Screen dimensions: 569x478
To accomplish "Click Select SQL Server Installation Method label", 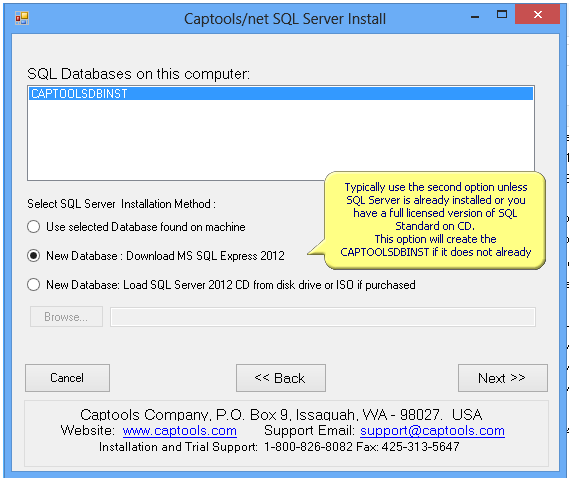I will coord(122,204).
